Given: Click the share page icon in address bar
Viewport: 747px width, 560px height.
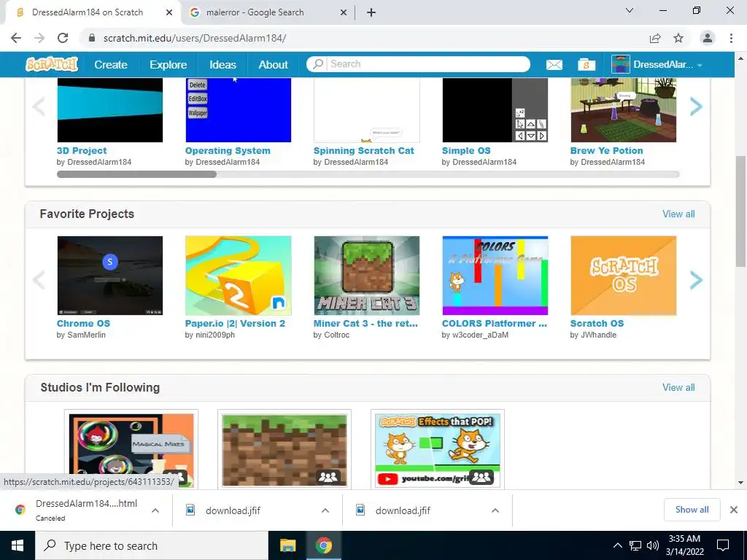Looking at the screenshot, I should tap(655, 38).
